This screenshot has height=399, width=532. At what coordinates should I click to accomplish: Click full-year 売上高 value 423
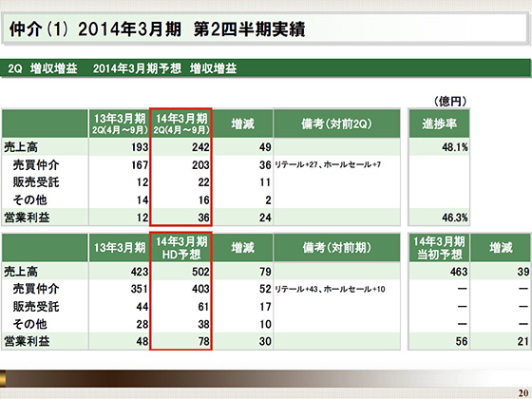(141, 272)
